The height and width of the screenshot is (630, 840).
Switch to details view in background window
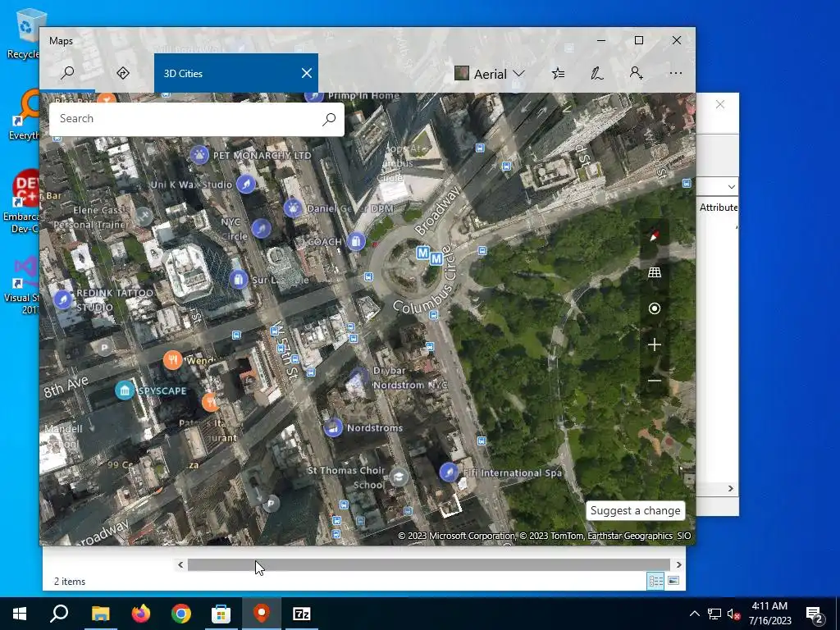655,581
